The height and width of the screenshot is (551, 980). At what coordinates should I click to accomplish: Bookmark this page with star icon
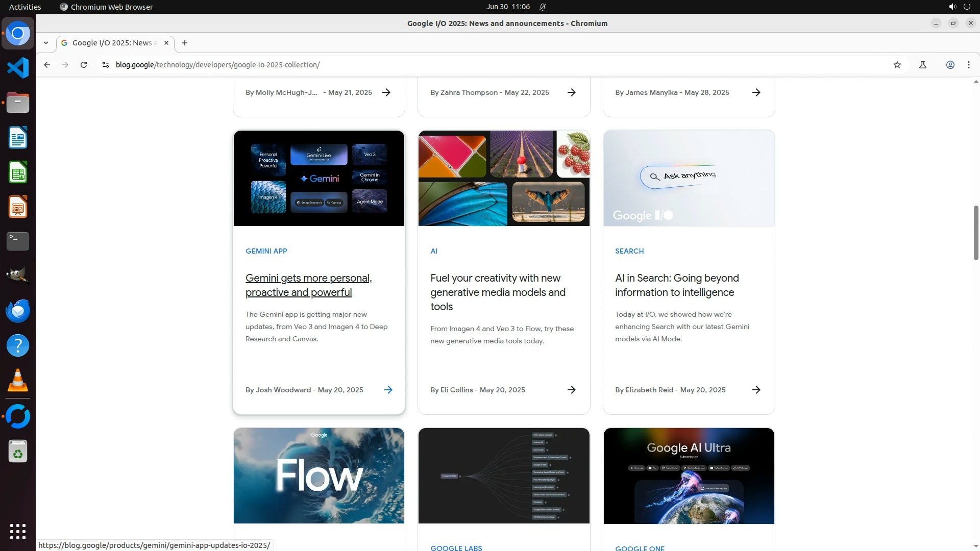click(x=897, y=65)
